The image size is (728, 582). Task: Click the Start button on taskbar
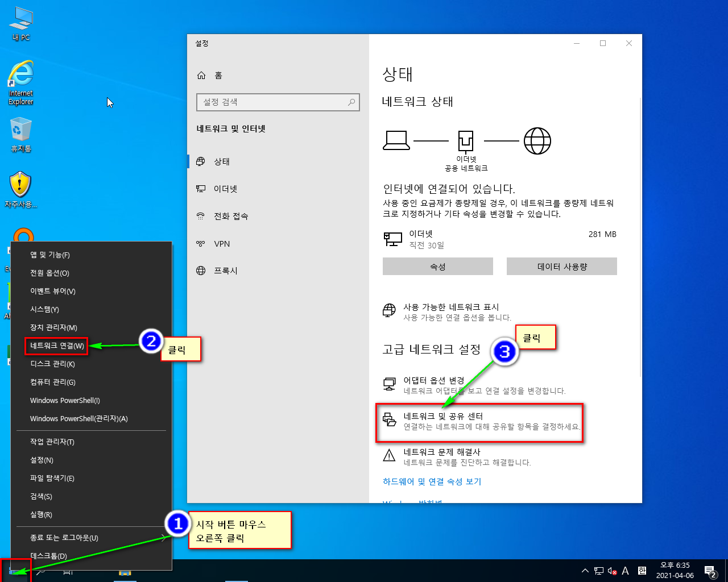[x=14, y=572]
